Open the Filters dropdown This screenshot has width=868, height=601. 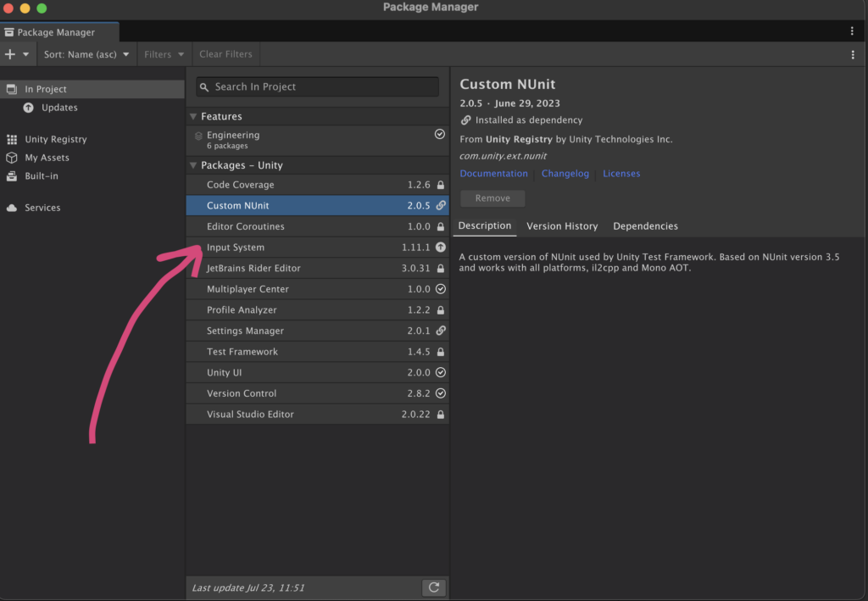[164, 54]
